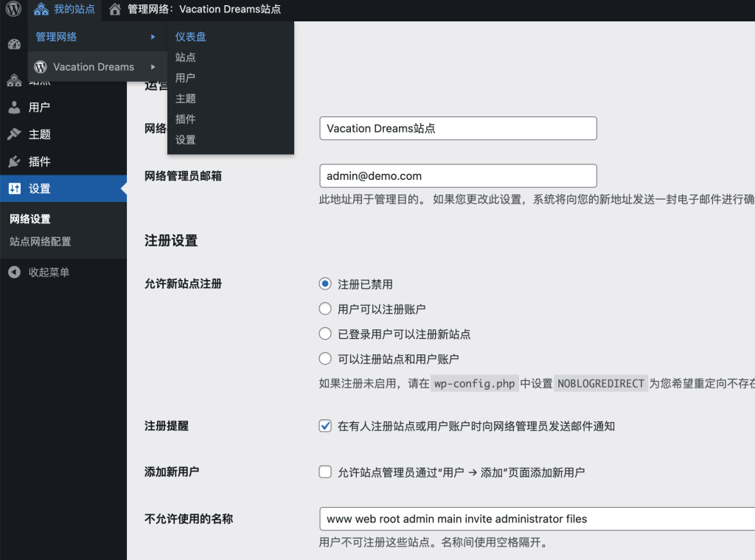
Task: Click the 主题 brush icon in sidebar
Action: click(x=14, y=135)
